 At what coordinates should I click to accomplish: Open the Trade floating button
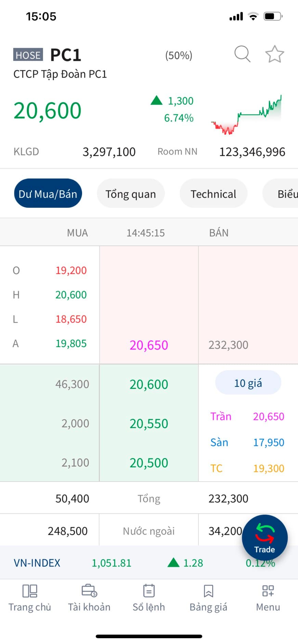coord(264,537)
